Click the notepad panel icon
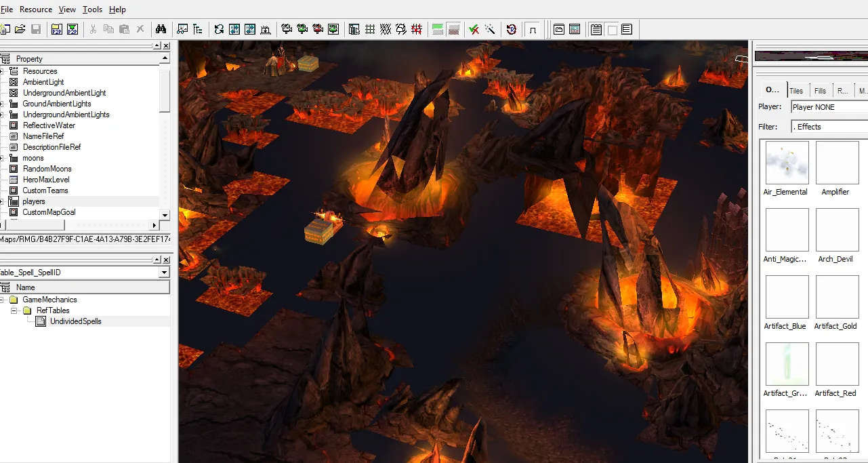Viewport: 868px width, 463px height. [596, 29]
